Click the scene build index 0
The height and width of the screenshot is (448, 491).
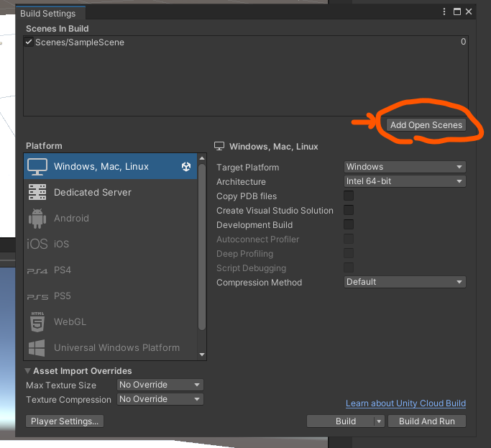pyautogui.click(x=463, y=42)
